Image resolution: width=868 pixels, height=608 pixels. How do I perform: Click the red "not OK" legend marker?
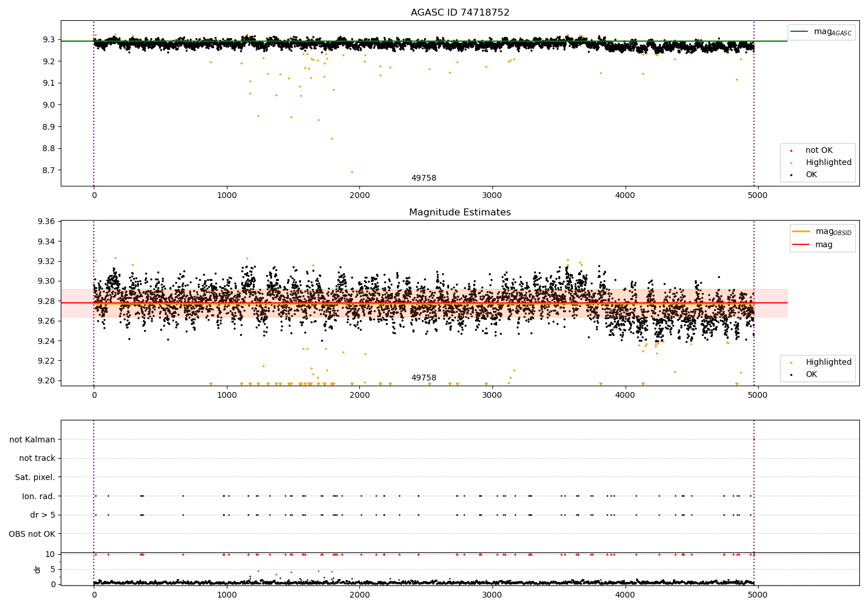791,151
